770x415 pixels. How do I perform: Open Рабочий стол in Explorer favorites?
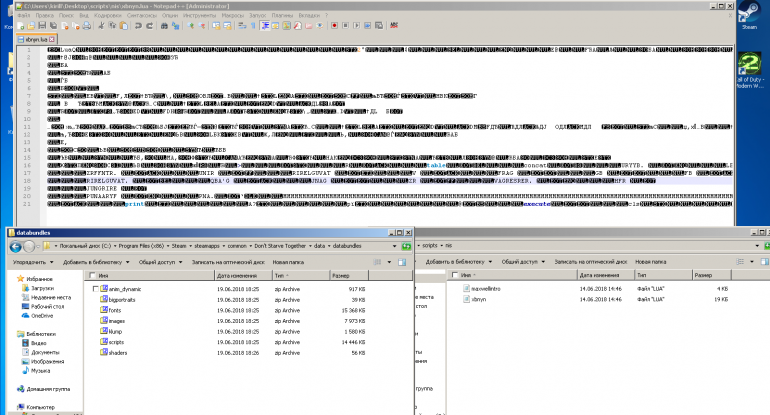click(x=46, y=306)
